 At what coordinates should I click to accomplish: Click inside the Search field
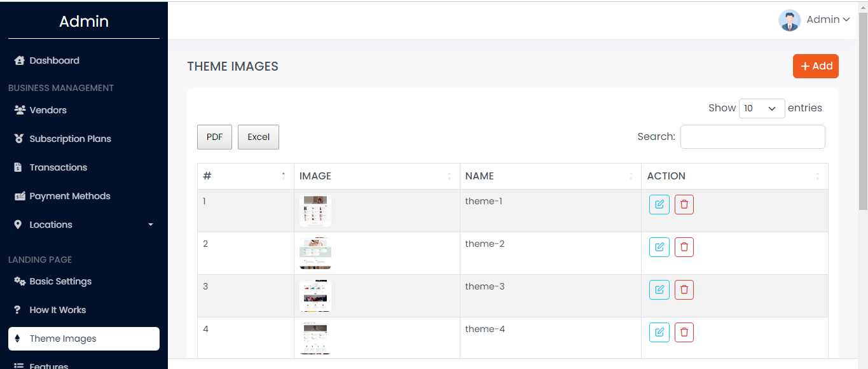coord(752,136)
